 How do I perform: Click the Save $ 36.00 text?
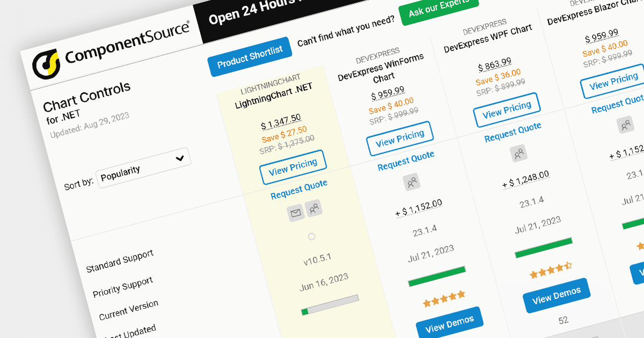(498, 77)
